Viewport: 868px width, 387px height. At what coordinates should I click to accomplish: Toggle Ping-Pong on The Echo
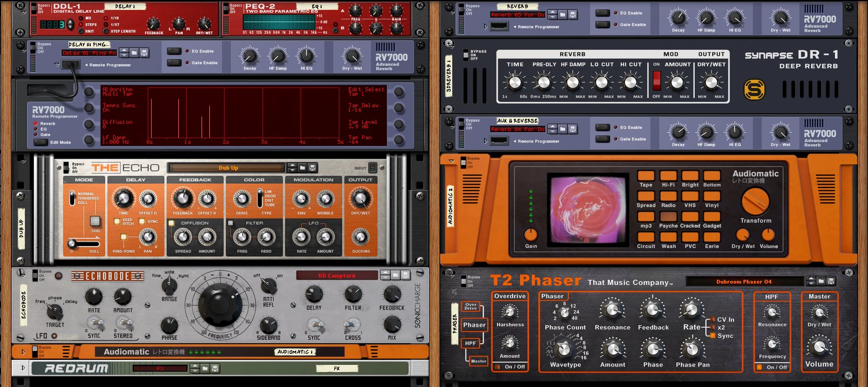(x=123, y=237)
